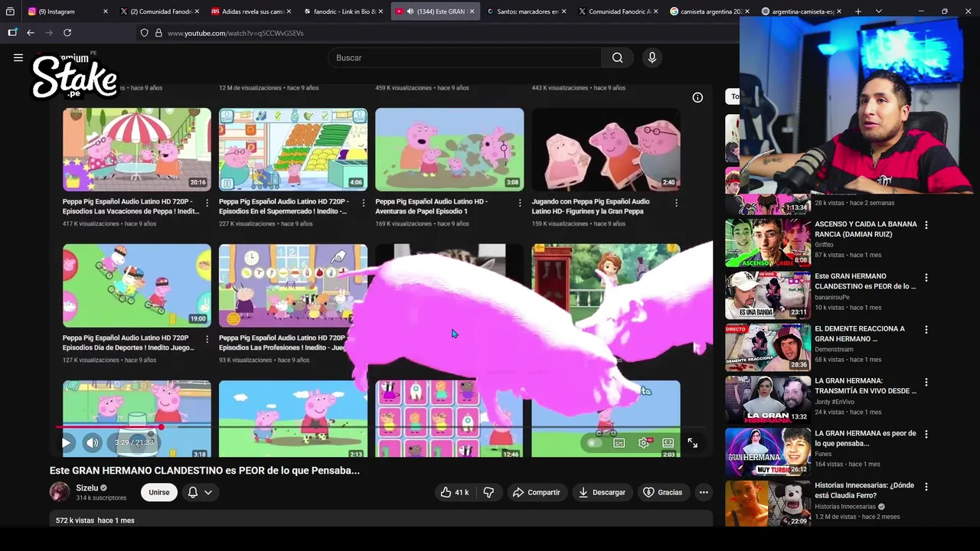This screenshot has height=551, width=980.
Task: Click the Griffito channel name
Action: pyautogui.click(x=824, y=245)
